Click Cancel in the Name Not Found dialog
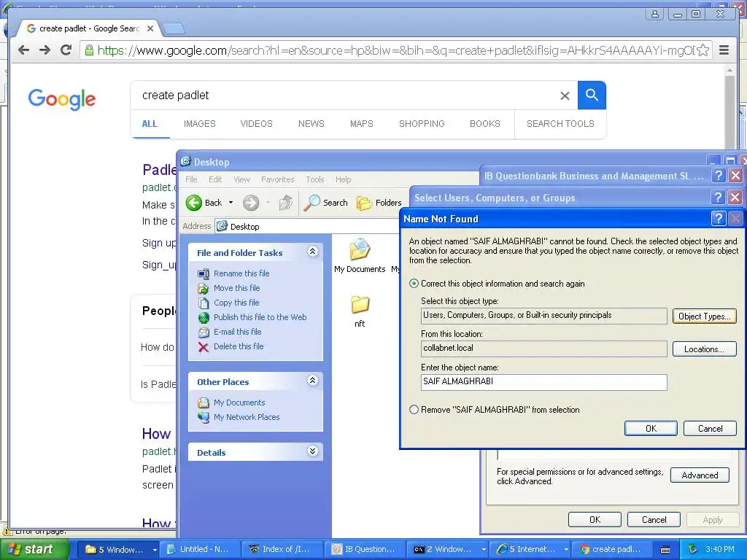Screen dimensions: 747x560 [710, 429]
